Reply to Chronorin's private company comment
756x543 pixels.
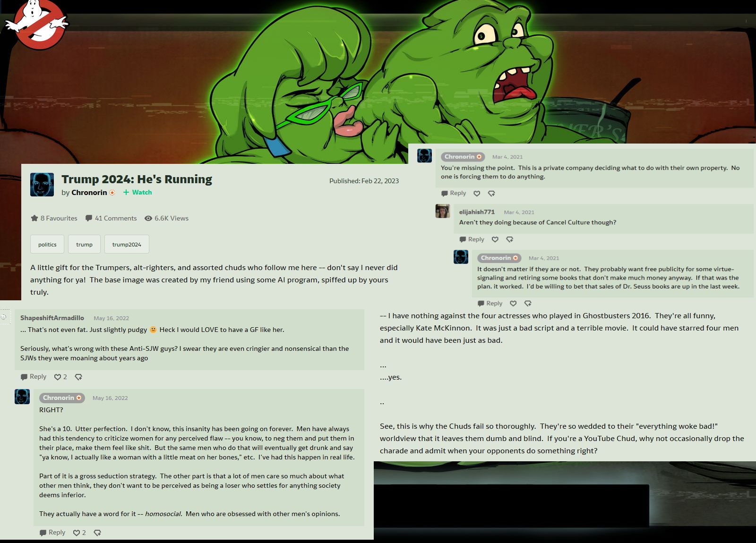click(x=454, y=193)
